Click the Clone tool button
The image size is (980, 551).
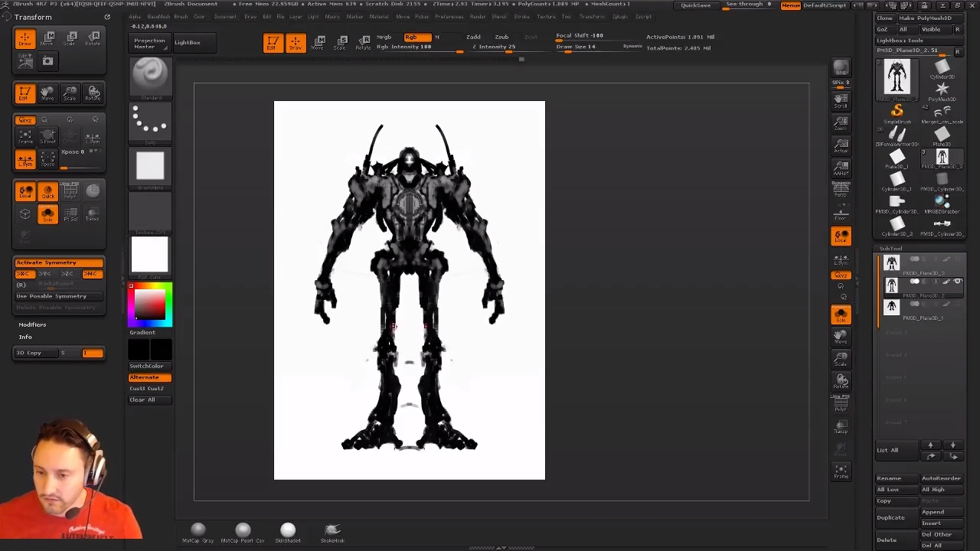885,18
